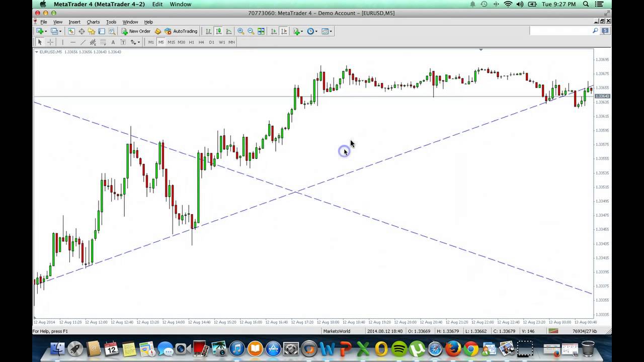This screenshot has width=644, height=362.
Task: Expand the New Chart dropdown arrow
Action: [x=46, y=31]
